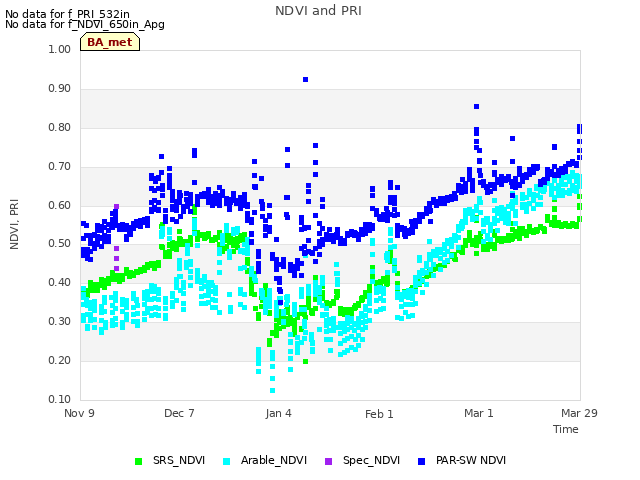
Task: Click the Dec 7 x-axis tick label
Action: [179, 413]
